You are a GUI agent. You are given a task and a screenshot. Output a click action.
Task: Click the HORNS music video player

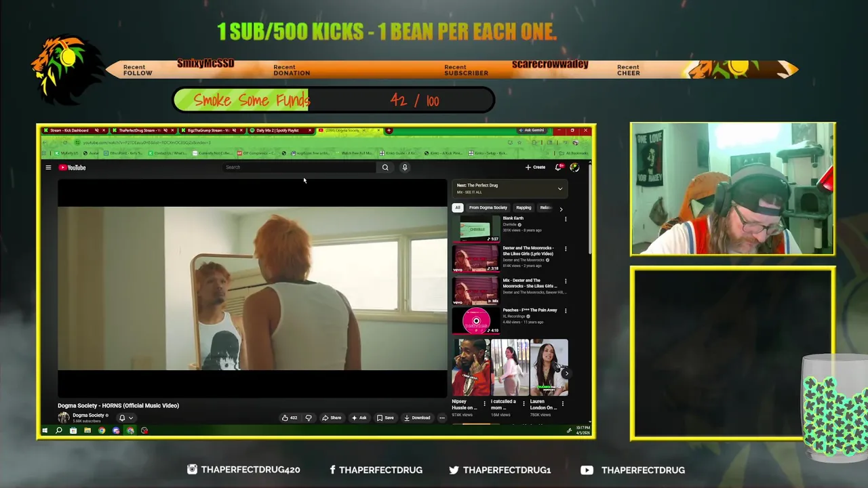tap(252, 288)
